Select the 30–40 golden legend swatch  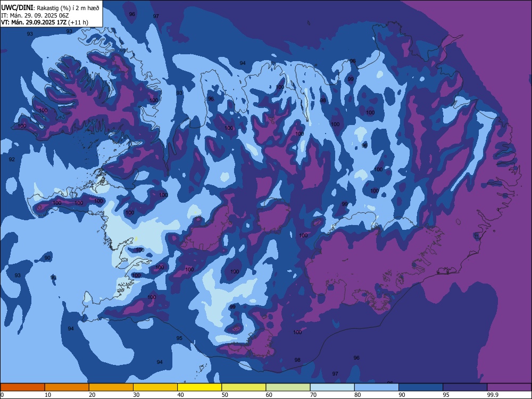155,387
